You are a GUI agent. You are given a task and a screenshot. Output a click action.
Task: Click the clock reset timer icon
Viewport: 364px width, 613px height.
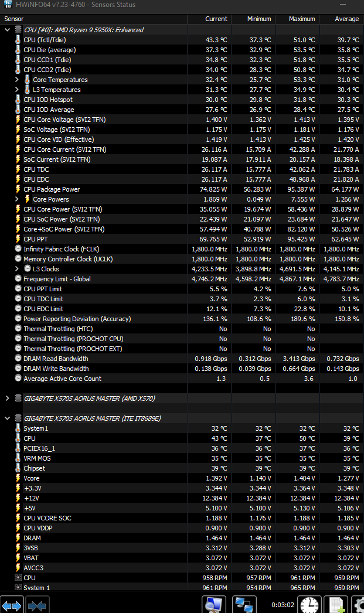(x=309, y=605)
